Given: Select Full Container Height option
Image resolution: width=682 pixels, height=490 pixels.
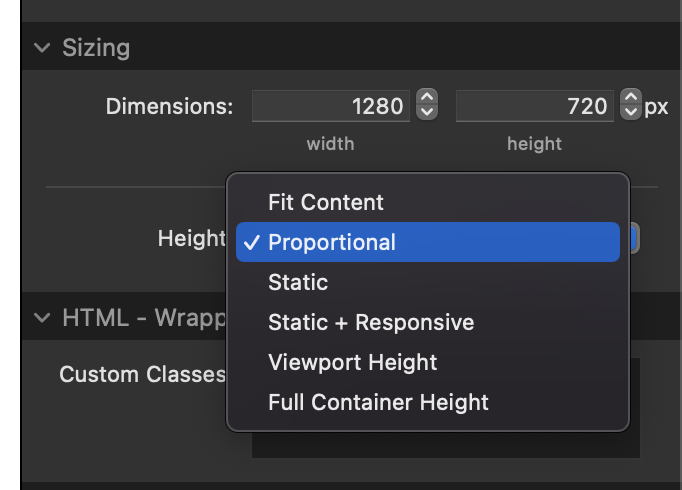Looking at the screenshot, I should pos(378,403).
